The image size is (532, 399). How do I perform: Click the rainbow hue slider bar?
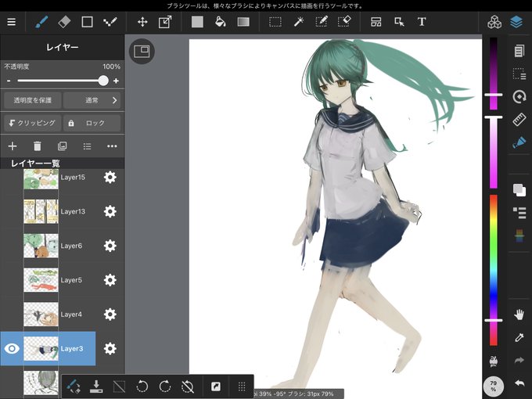494,270
